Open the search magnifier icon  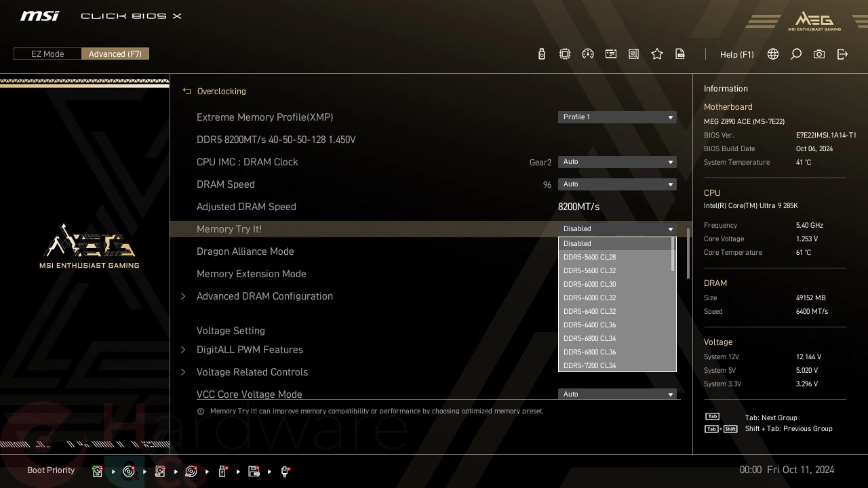click(x=796, y=54)
